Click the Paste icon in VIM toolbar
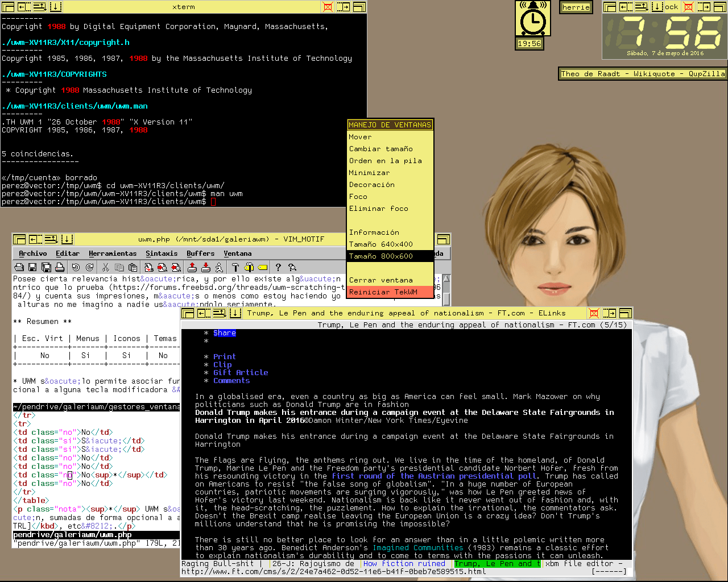The height and width of the screenshot is (582, 728). [x=133, y=267]
